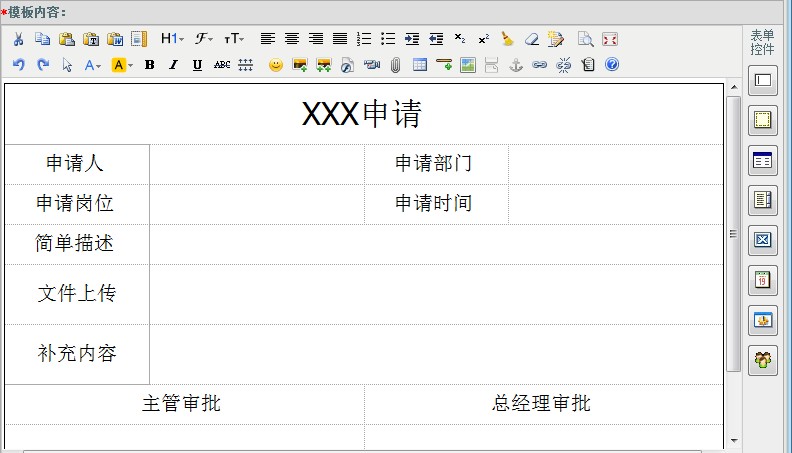The width and height of the screenshot is (792, 453).
Task: Add a calendar date control from sidebar
Action: pyautogui.click(x=763, y=280)
